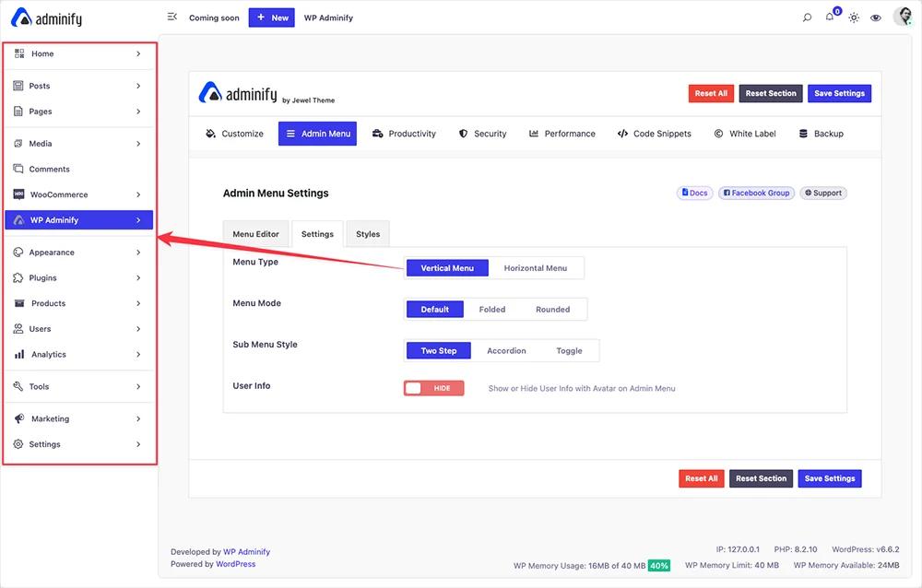922x588 pixels.
Task: Click the Appearance palette icon in sidebar
Action: pos(18,253)
